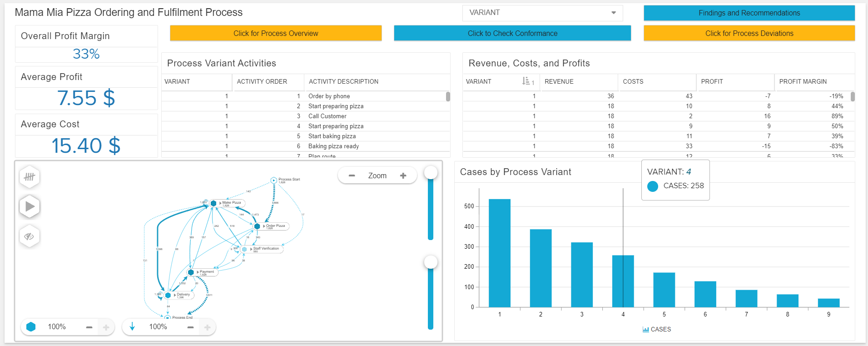Click the Delivery hexagon icon
This screenshot has width=868, height=346.
coord(168,295)
